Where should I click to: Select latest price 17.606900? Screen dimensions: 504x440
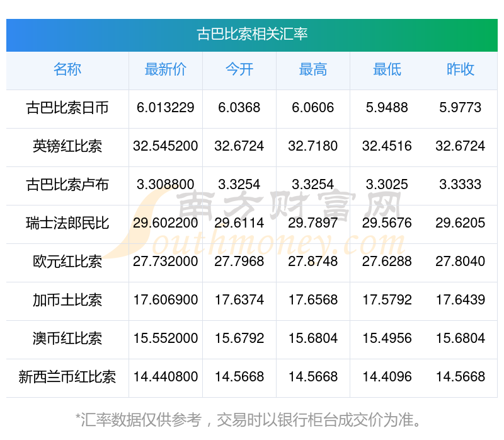pyautogui.click(x=166, y=300)
